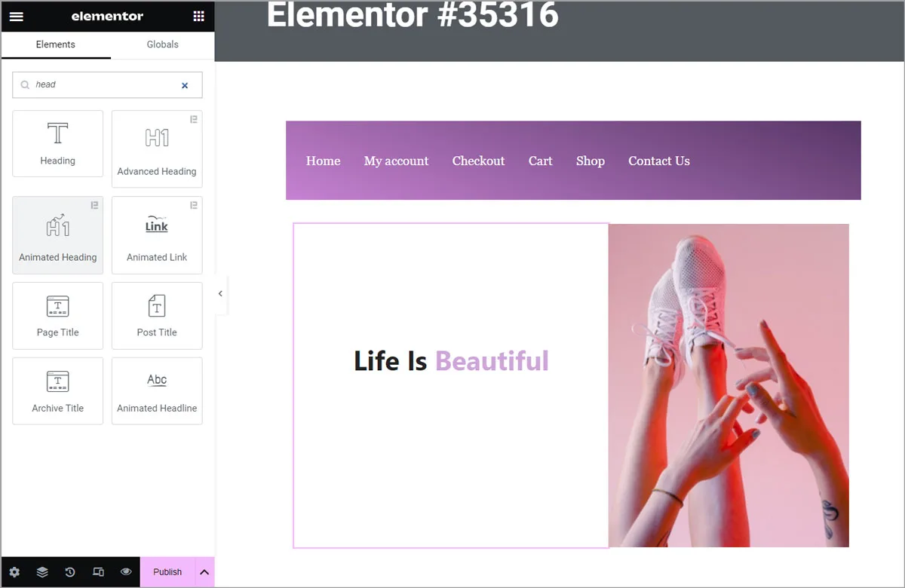Screen dimensions: 905x588
Task: Open page Settings gear icon
Action: tap(14, 572)
